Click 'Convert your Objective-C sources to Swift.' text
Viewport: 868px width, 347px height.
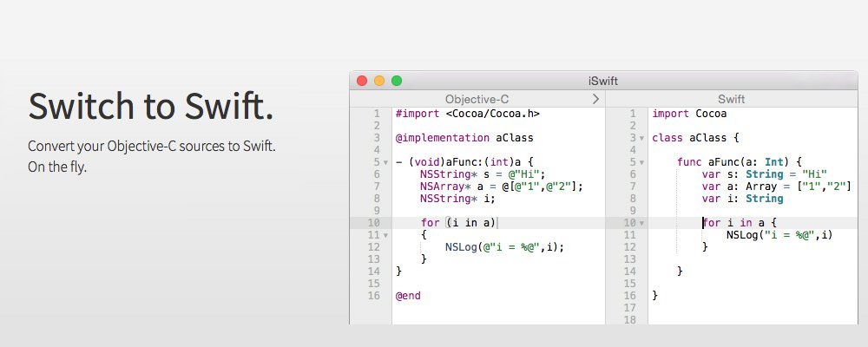(x=152, y=147)
